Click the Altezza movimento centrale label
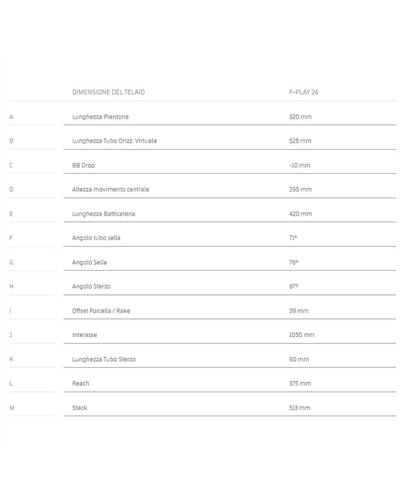This screenshot has width=400, height=500. (x=110, y=189)
